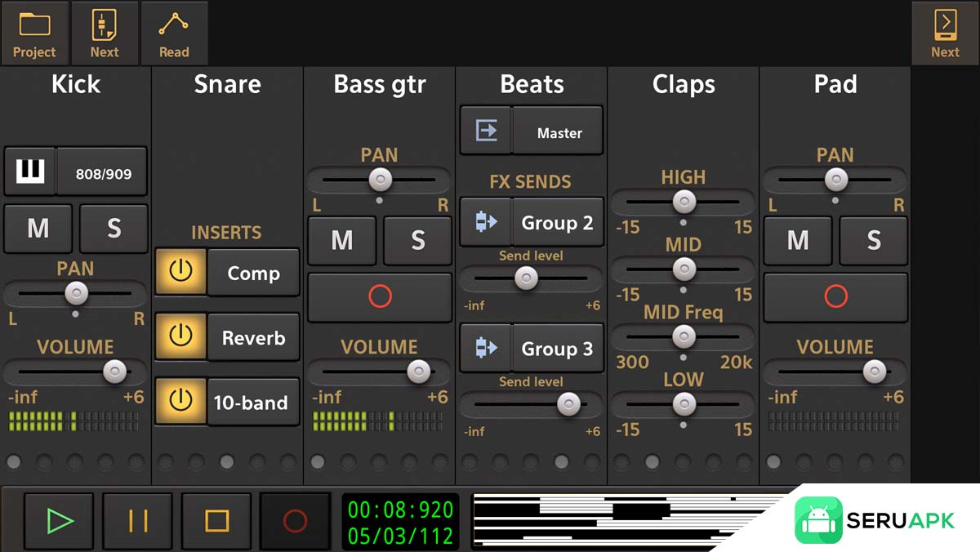Pause playback with the pause icon

click(x=137, y=520)
